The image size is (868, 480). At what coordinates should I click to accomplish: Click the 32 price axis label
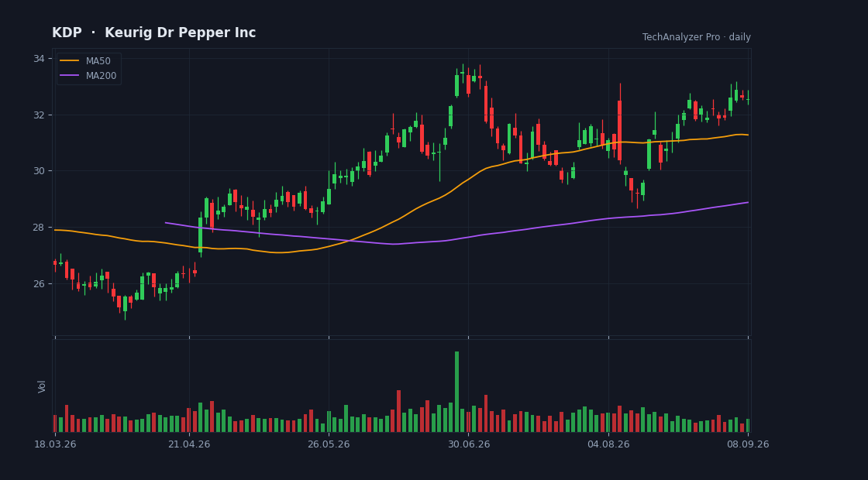pyautogui.click(x=40, y=115)
